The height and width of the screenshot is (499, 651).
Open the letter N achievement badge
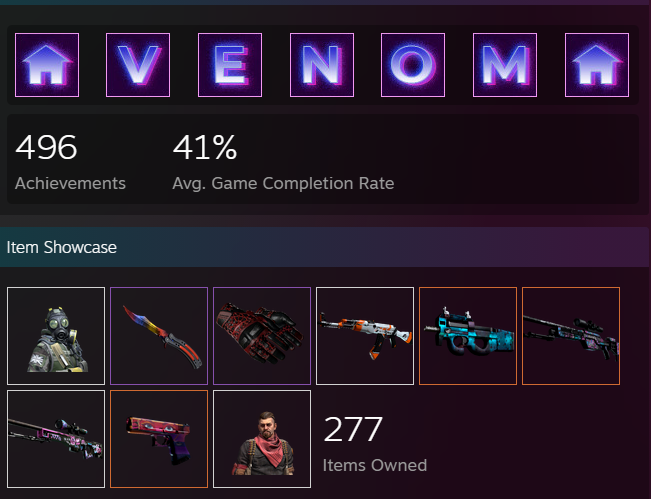tap(322, 65)
